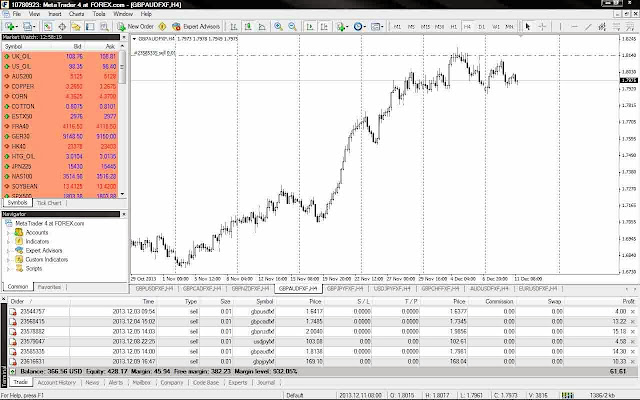Expand the Scripts tree node

(x=8, y=269)
